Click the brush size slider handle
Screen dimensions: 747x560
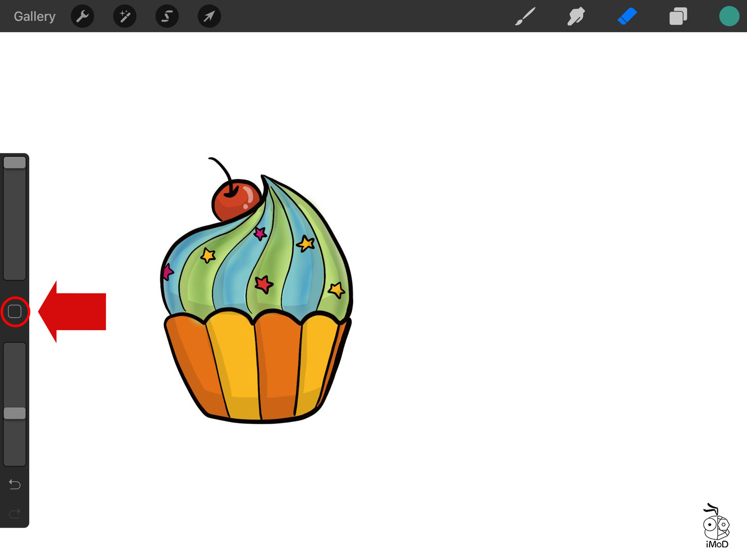(x=15, y=163)
